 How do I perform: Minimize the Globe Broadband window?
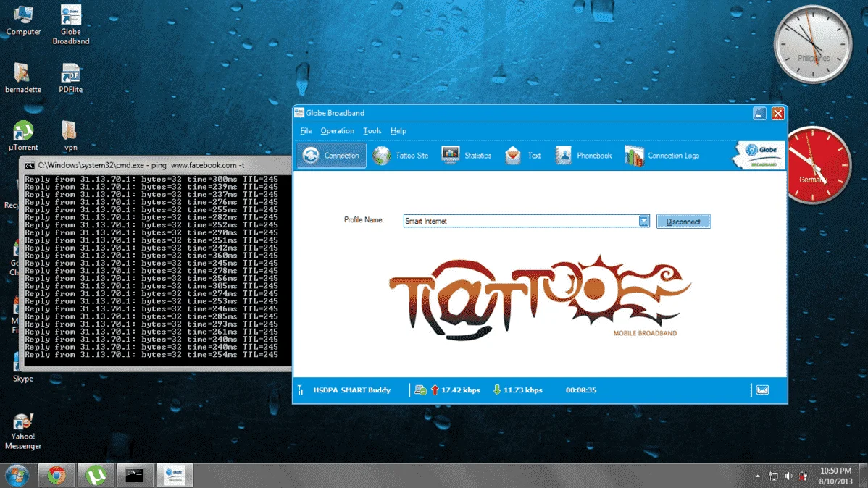coord(759,114)
